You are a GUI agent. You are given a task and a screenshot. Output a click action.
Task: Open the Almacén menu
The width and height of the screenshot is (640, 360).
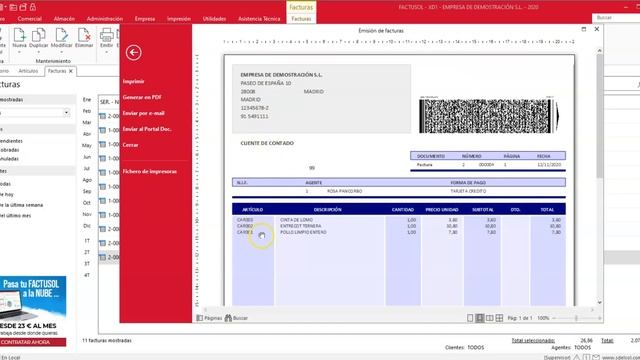click(64, 19)
